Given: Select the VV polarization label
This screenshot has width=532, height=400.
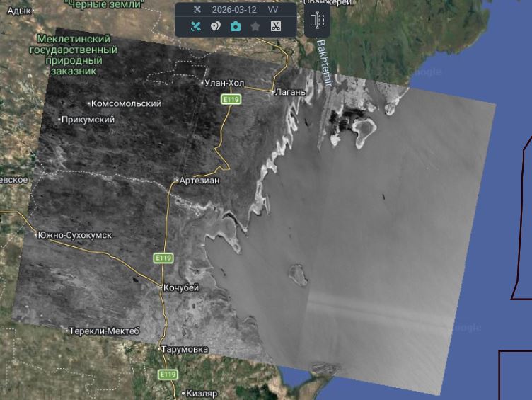Looking at the screenshot, I should [273, 10].
